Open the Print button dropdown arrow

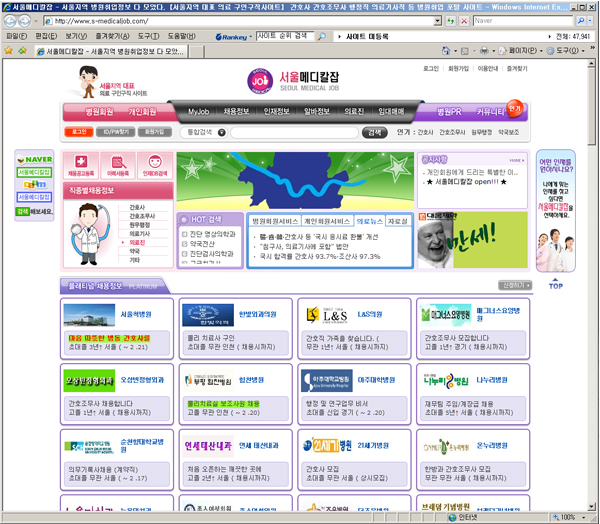[493, 51]
